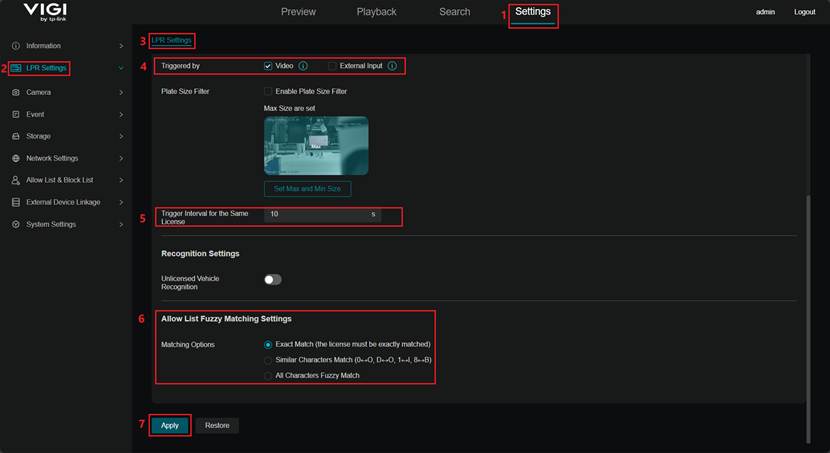The height and width of the screenshot is (453, 830).
Task: Uncheck the Video trigger checkbox
Action: point(268,66)
